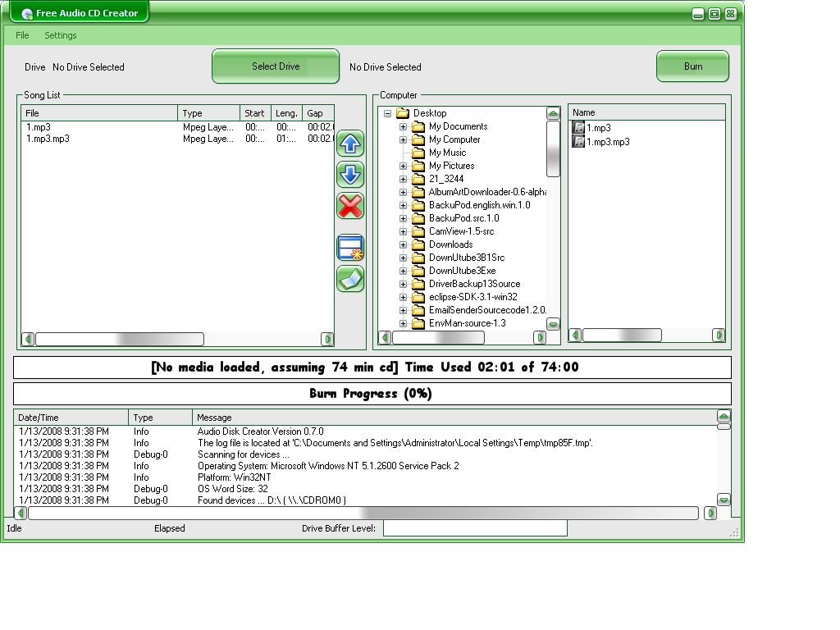
Task: Expand the Downloads folder
Action: tap(403, 244)
